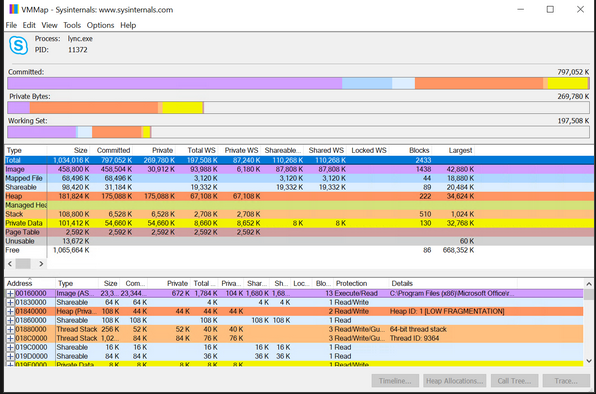Open the File menu
Screen dimensions: 596x394
coord(11,25)
